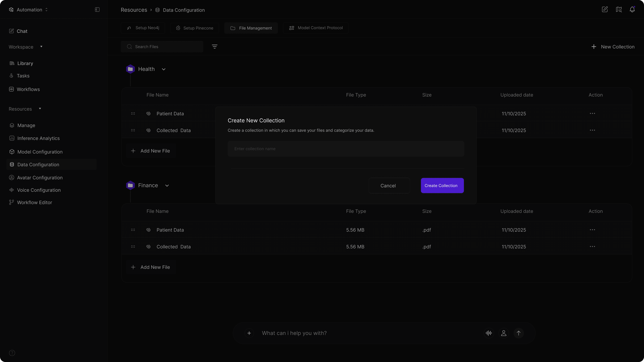This screenshot has width=644, height=362.
Task: Switch to the Setup Pinecone tab
Action: point(195,28)
